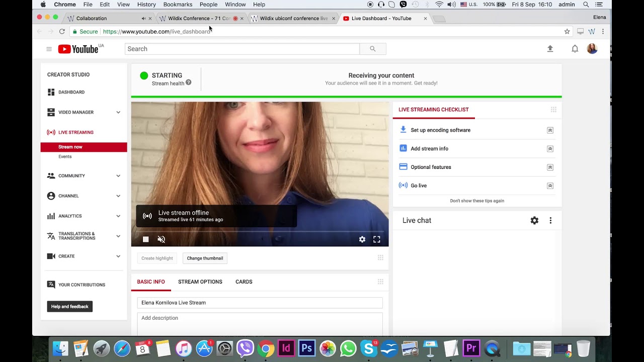Screen dimensions: 644x362
Task: Open the View menu in menu bar
Action: click(123, 5)
